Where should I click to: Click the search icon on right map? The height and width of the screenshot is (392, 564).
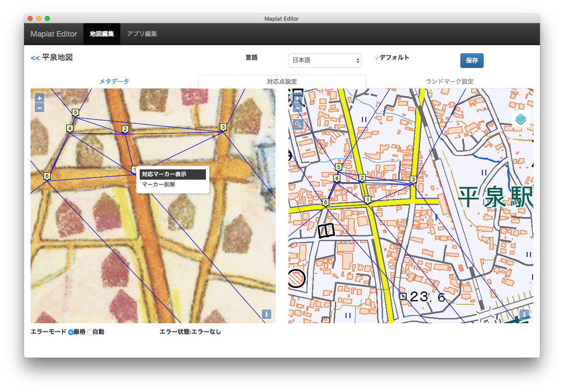pos(297,125)
